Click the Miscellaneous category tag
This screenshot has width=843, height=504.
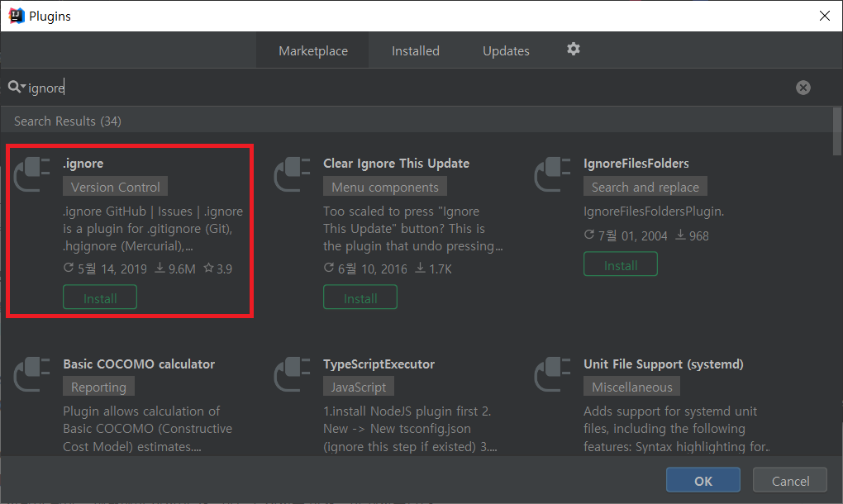(631, 387)
